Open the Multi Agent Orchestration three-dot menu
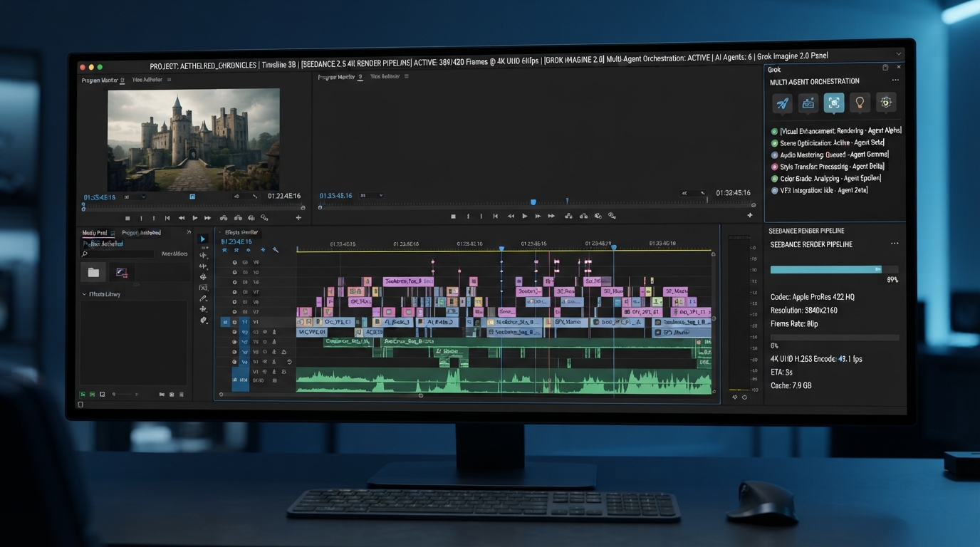This screenshot has width=980, height=547. [x=895, y=80]
